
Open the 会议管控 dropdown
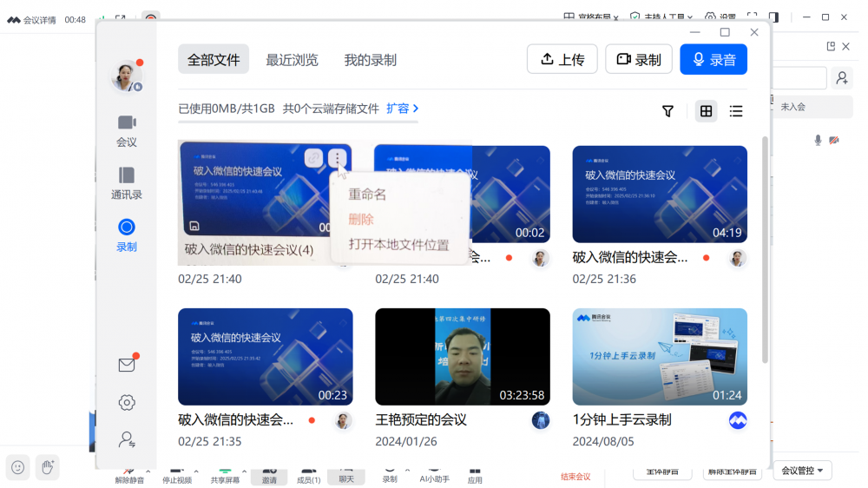point(802,471)
